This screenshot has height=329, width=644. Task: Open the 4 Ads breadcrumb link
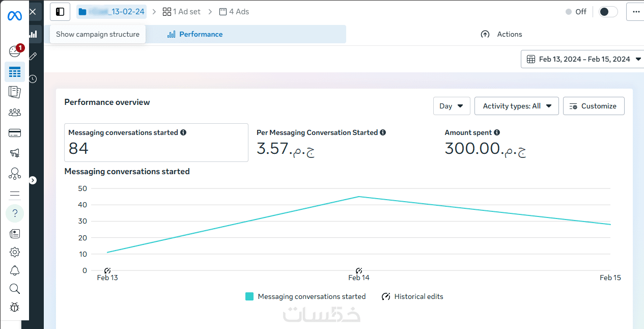(x=234, y=12)
